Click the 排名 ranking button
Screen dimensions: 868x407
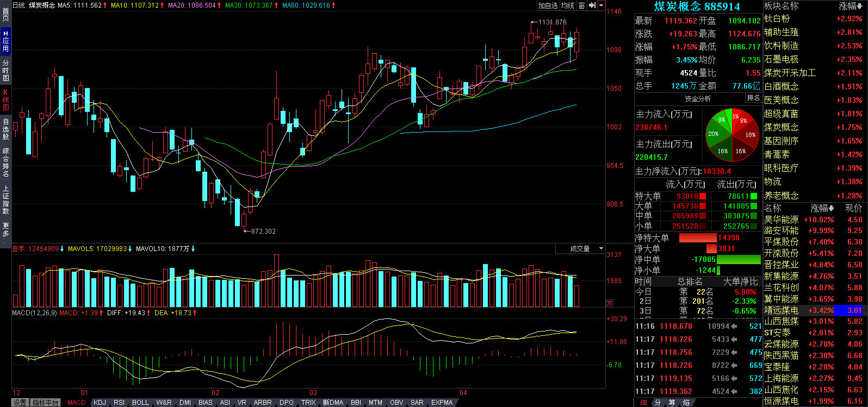click(x=753, y=98)
